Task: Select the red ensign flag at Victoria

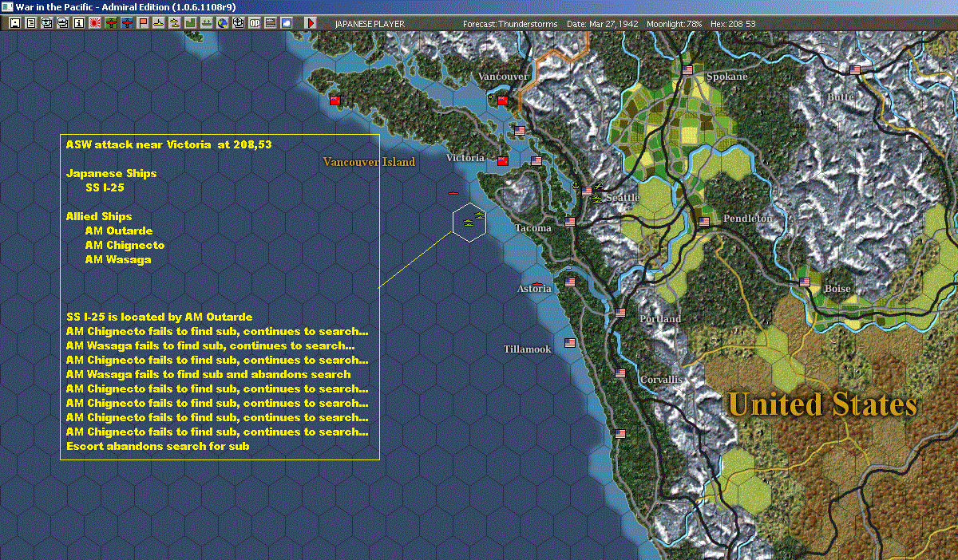Action: [x=503, y=160]
